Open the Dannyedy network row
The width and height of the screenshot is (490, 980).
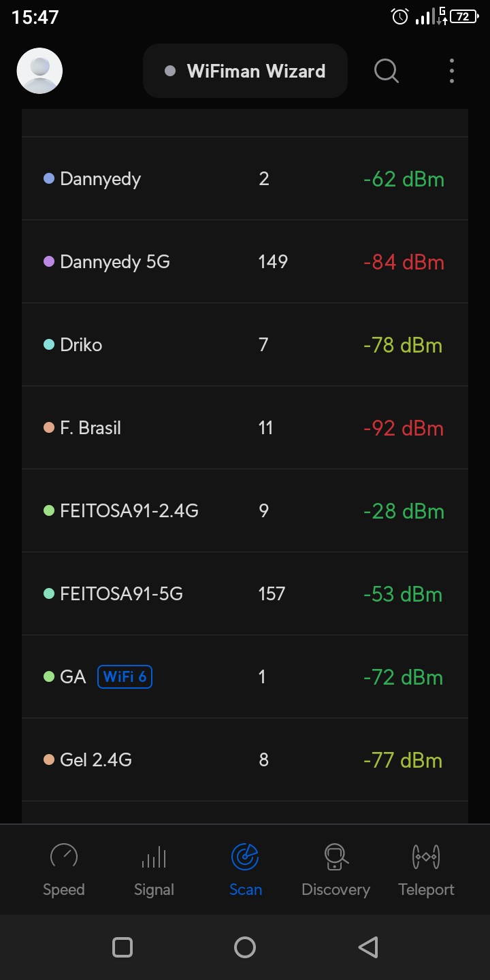click(245, 179)
